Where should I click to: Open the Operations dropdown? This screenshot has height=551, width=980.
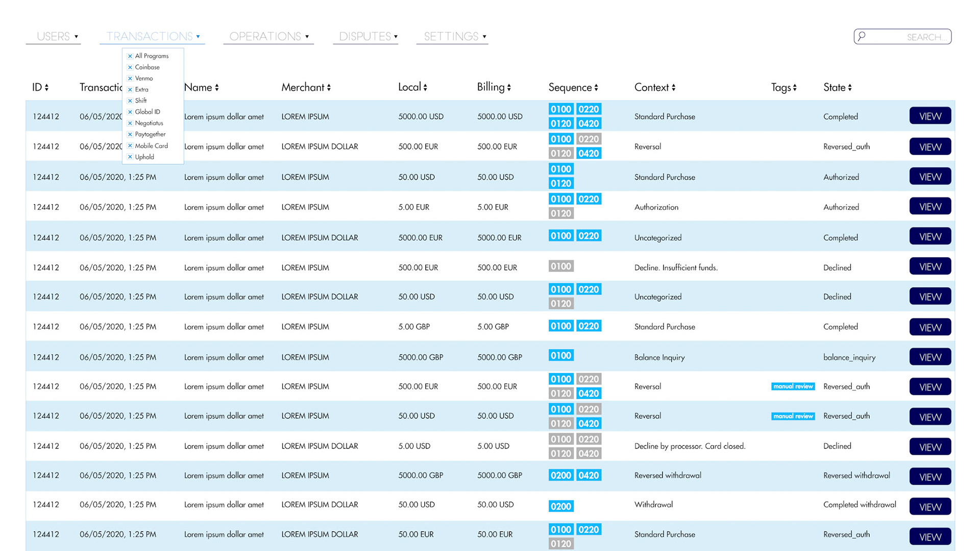pos(268,36)
